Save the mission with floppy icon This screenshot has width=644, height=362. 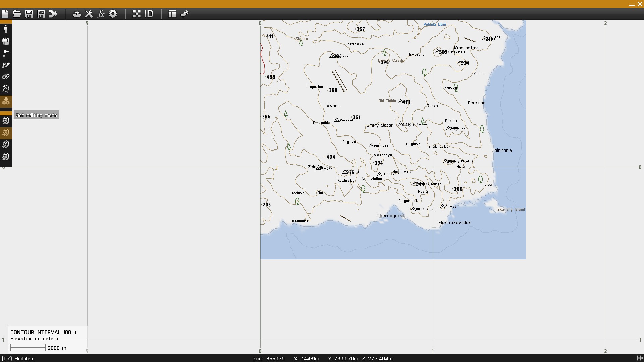tap(29, 14)
